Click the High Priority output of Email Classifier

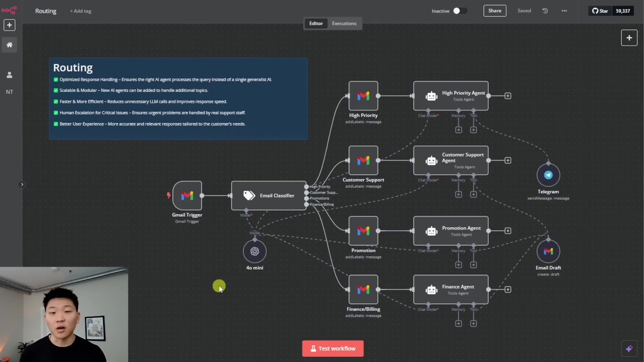click(306, 187)
